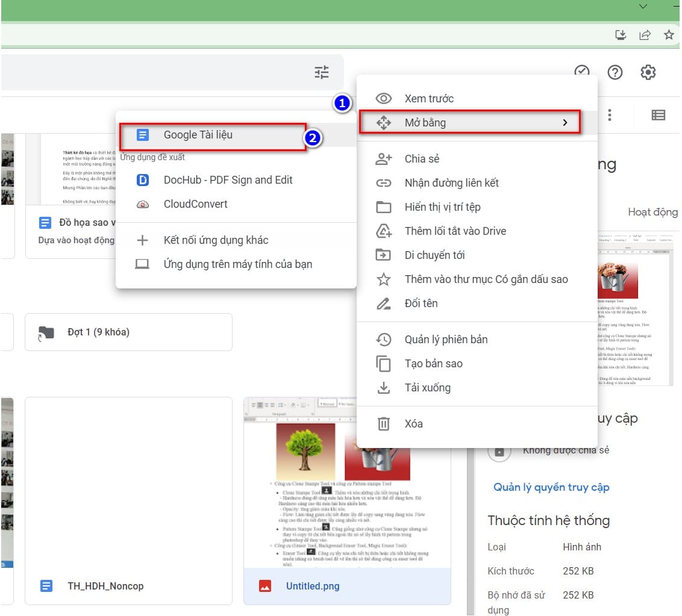Click the chevron at browser top right

pyautogui.click(x=643, y=7)
